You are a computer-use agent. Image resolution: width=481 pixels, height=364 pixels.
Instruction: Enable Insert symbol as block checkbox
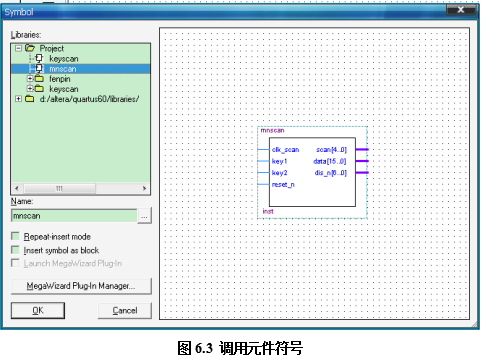pyautogui.click(x=15, y=250)
